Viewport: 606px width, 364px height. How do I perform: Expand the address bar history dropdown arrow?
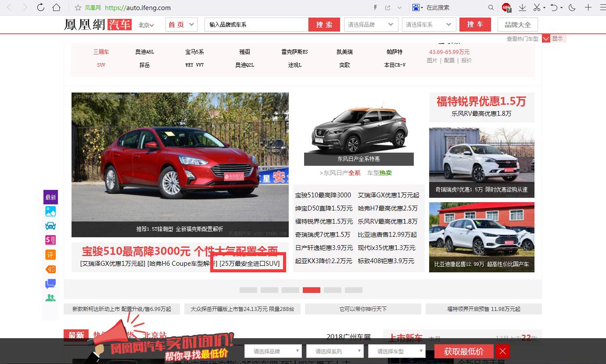[399, 7]
